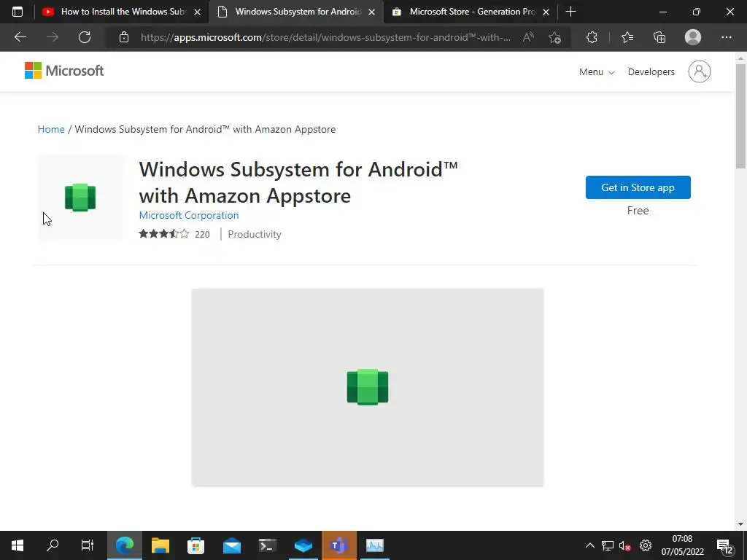
Task: Open the settings gear in system tray
Action: coord(645,545)
